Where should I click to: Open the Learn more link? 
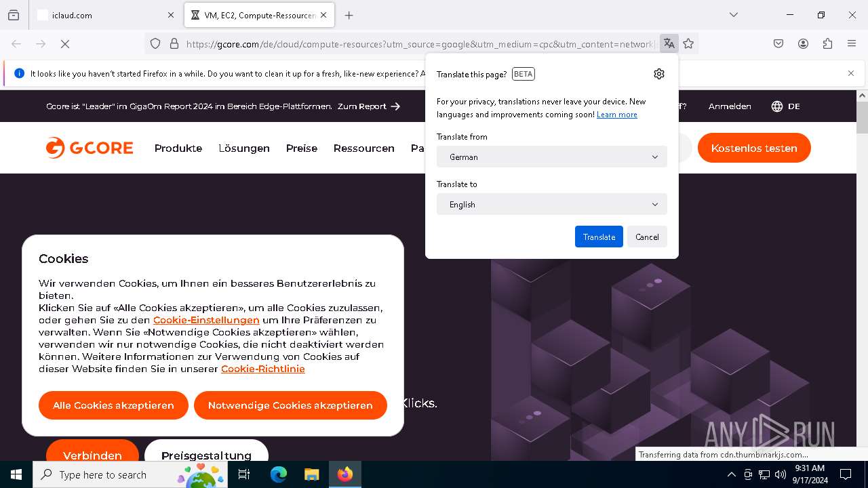[x=616, y=115]
